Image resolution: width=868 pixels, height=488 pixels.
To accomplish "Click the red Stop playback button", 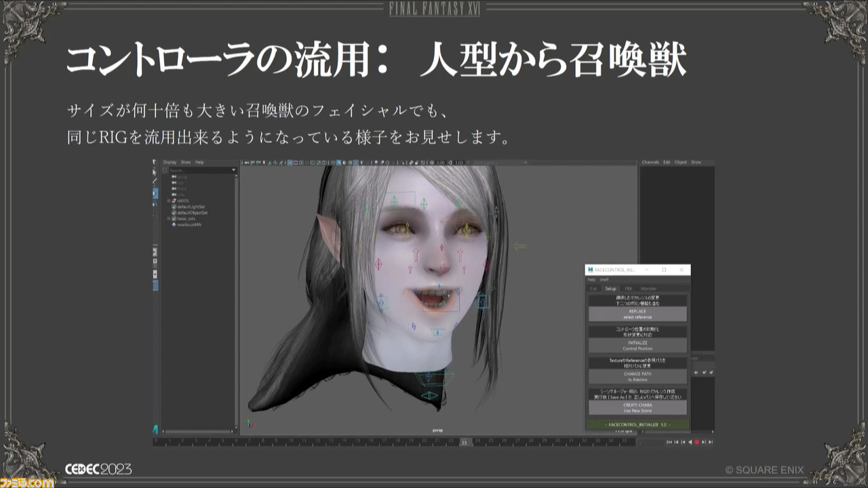I will coord(696,442).
